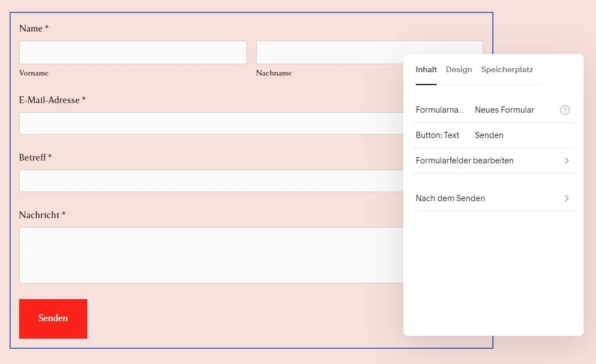Edit the form name field 'Neues Formular'
596x364 pixels.
click(504, 110)
